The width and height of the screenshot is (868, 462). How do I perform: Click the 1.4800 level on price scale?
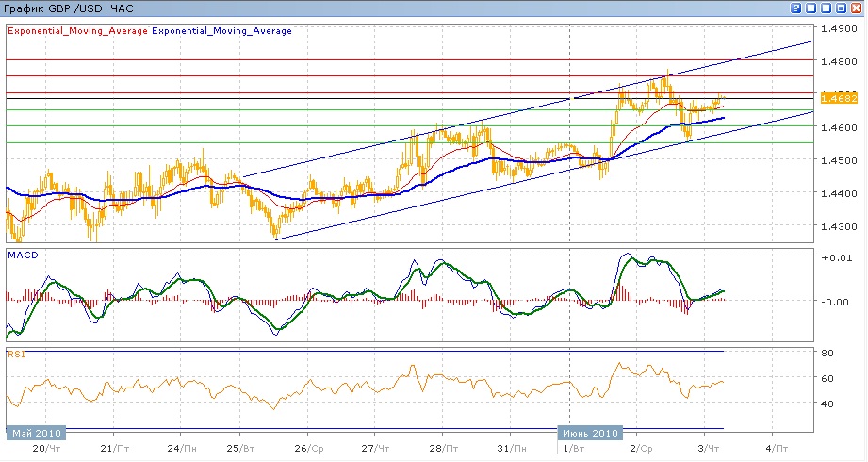pyautogui.click(x=837, y=62)
